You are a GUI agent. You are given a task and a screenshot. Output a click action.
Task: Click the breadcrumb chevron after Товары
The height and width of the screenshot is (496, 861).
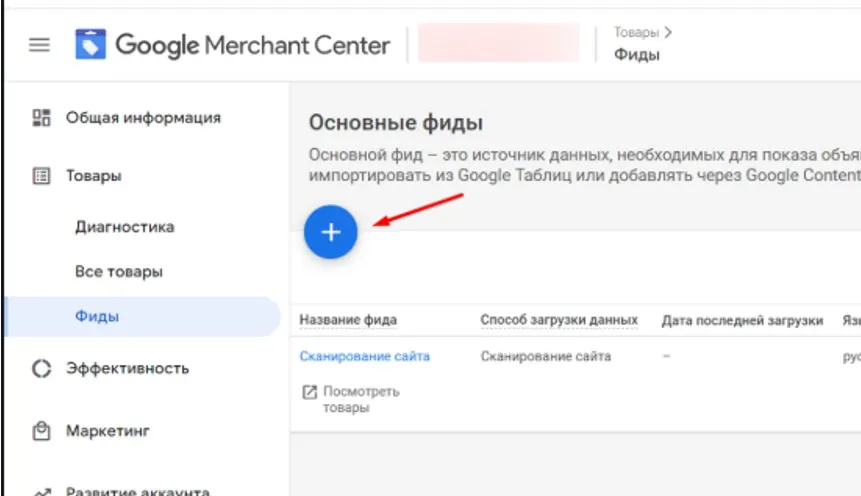668,32
